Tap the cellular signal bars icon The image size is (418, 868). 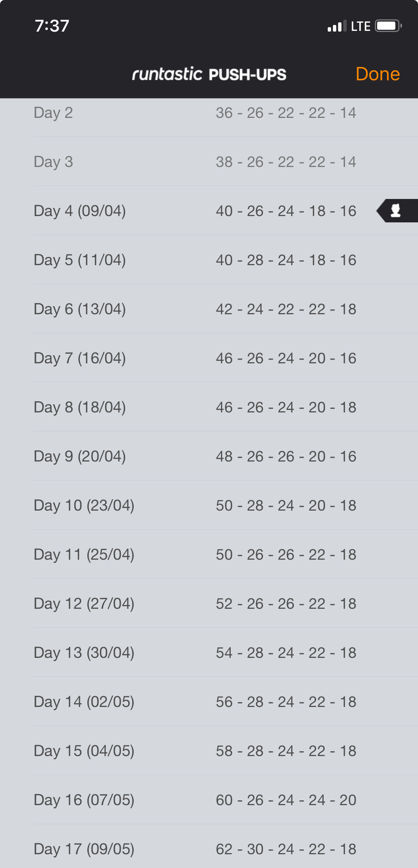click(x=337, y=26)
